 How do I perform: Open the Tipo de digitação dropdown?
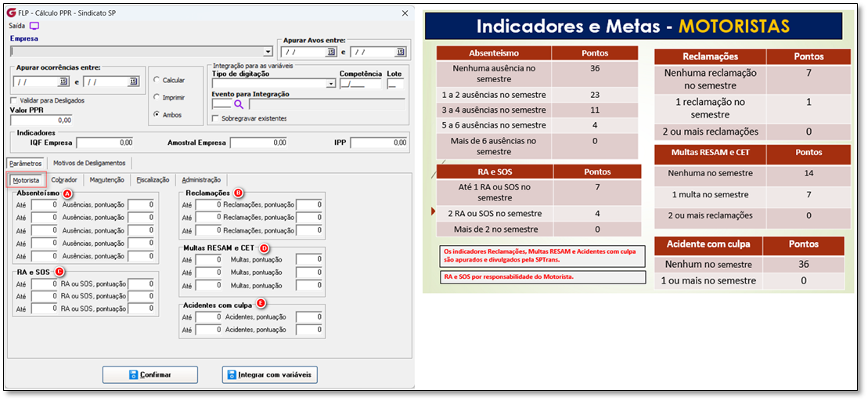point(331,84)
